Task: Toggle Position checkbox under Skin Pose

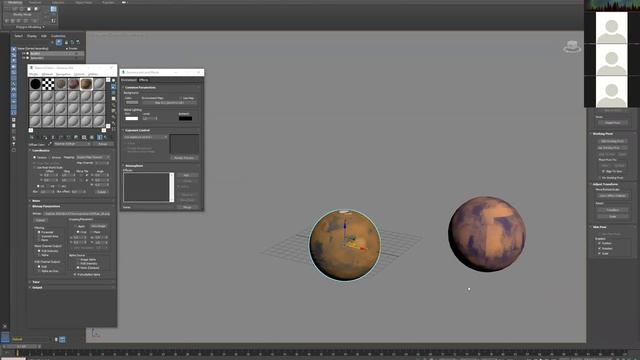Action: 599,243
